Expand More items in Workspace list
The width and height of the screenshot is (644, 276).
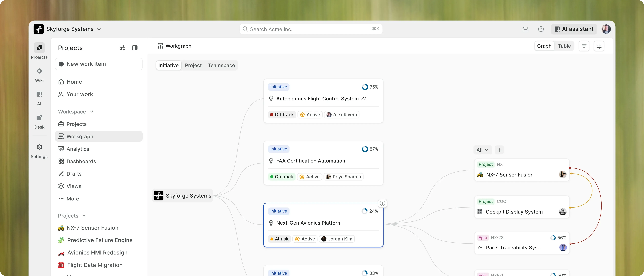[x=98, y=198]
